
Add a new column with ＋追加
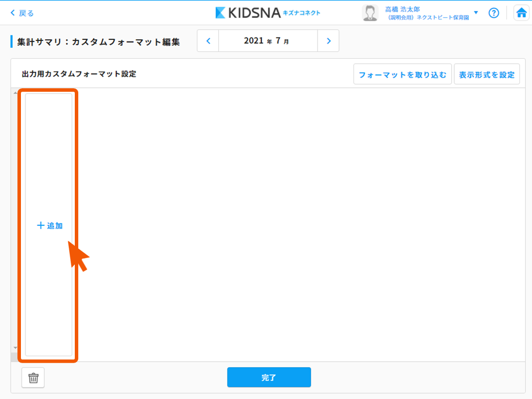49,225
